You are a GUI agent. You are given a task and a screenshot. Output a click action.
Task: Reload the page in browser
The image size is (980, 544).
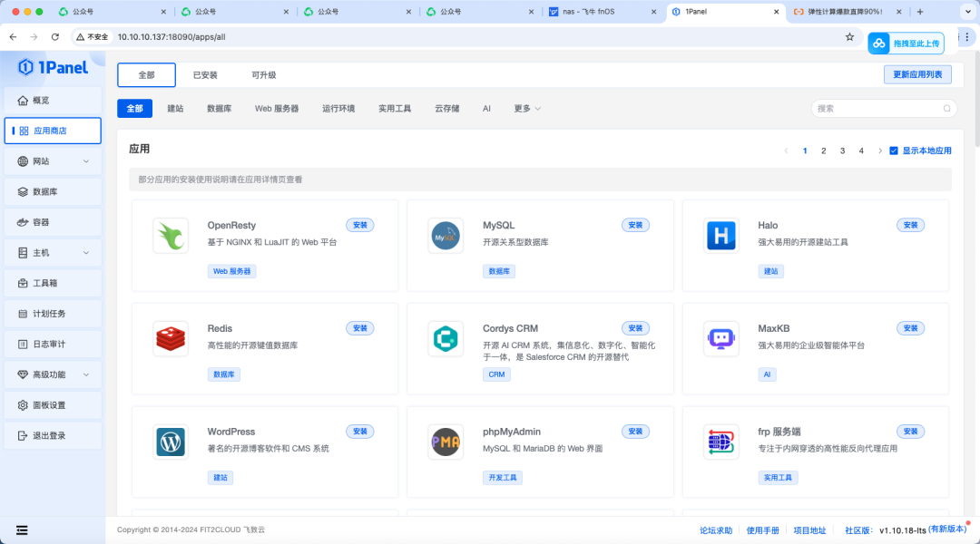pos(55,37)
